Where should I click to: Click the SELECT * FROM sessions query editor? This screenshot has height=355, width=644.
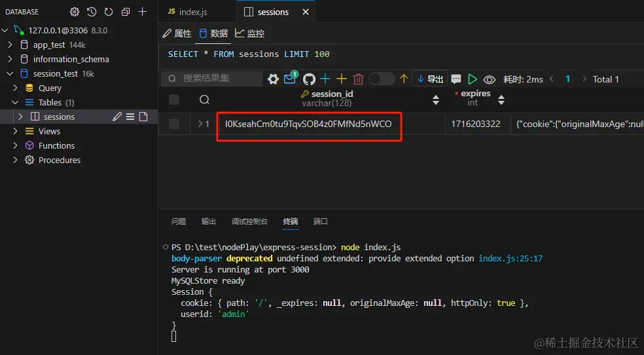click(x=401, y=54)
